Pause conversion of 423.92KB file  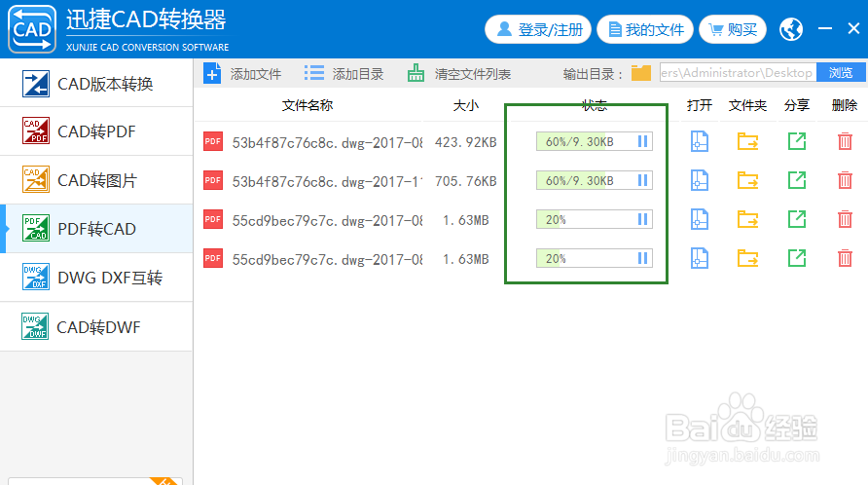click(642, 142)
